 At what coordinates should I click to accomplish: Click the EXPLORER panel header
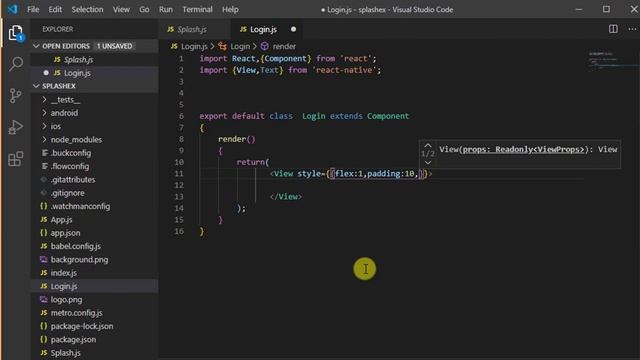click(x=58, y=29)
